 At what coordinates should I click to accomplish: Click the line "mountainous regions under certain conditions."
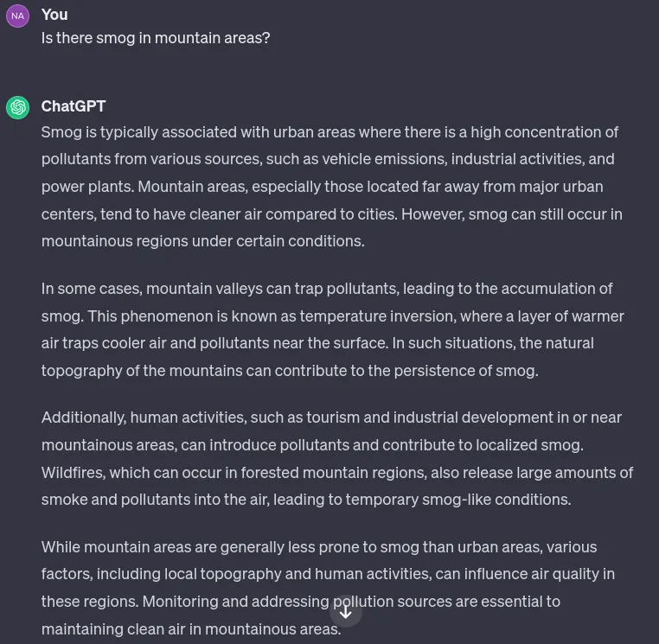click(x=203, y=241)
